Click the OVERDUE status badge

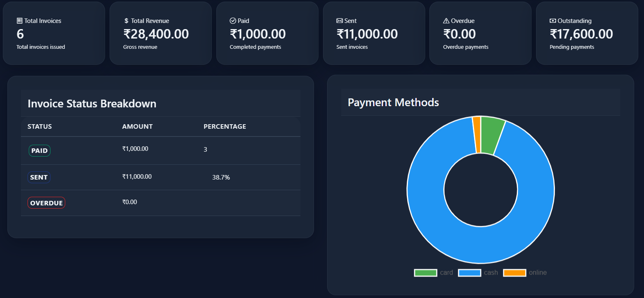click(46, 203)
